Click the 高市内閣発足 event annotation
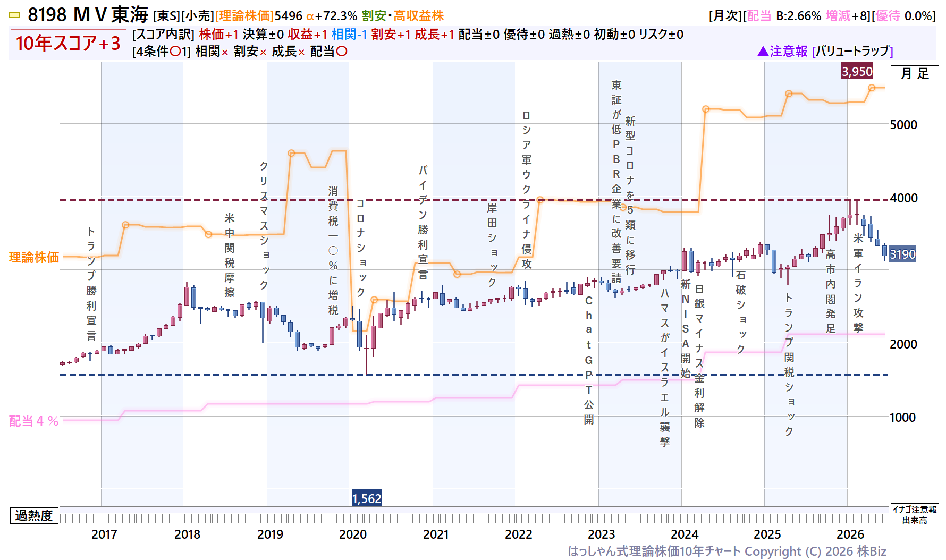 coord(831,291)
